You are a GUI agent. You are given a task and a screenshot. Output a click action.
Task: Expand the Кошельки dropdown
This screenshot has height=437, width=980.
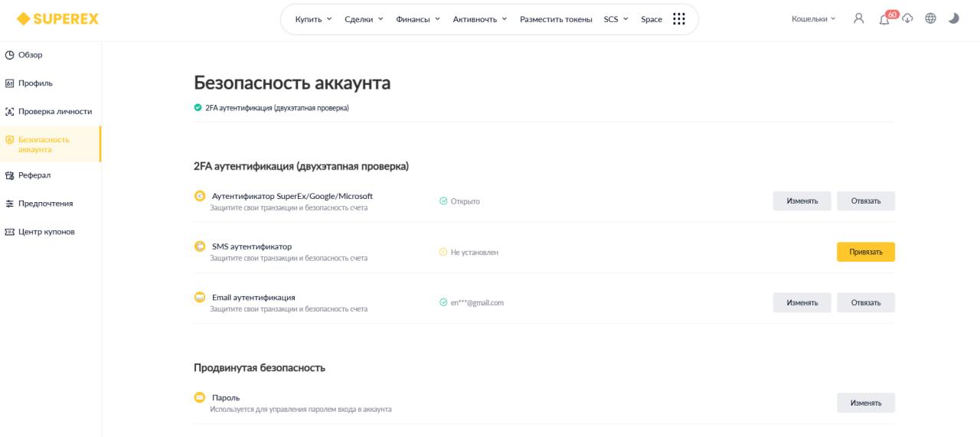[x=814, y=18]
